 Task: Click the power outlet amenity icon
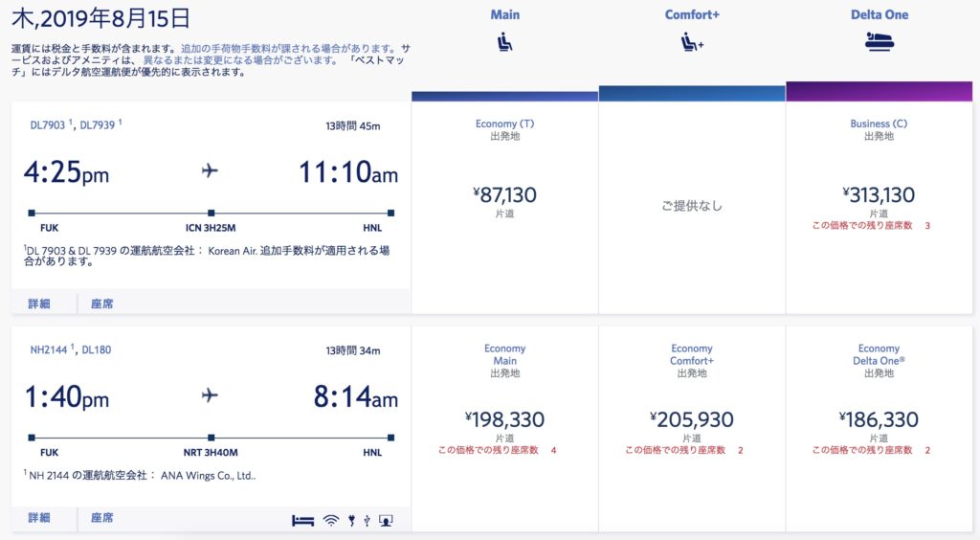point(352,521)
